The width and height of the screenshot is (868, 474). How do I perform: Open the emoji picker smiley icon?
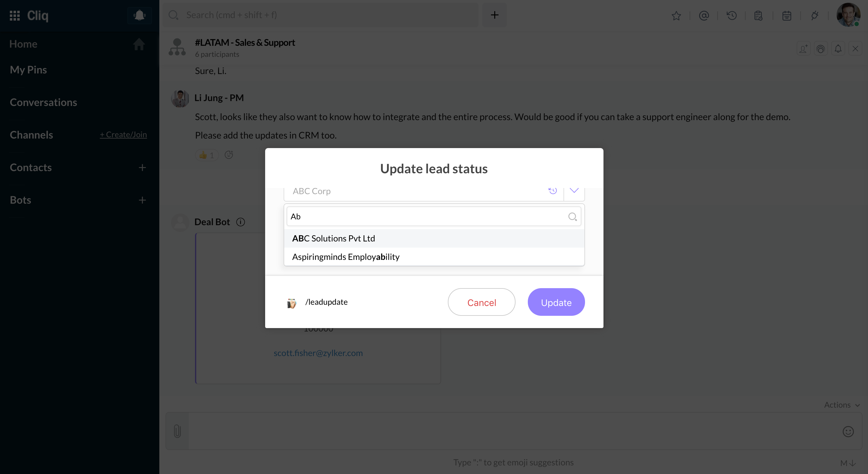pyautogui.click(x=848, y=431)
